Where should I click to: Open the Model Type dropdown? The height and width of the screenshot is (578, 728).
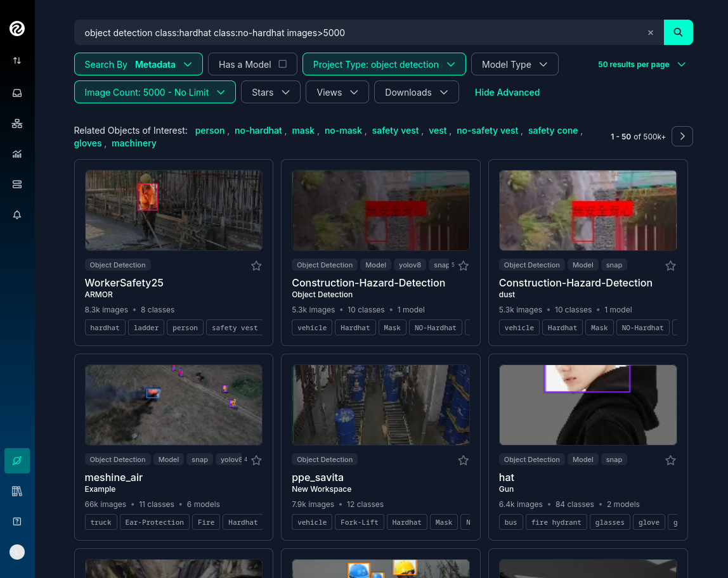coord(514,64)
